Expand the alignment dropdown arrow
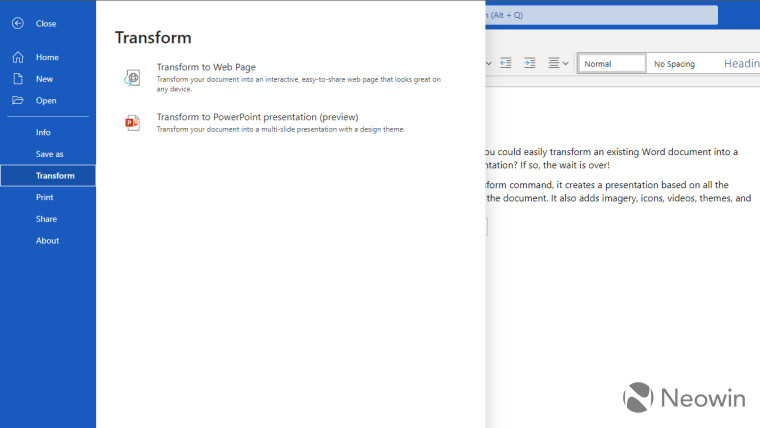Viewport: 760px width, 428px height. pos(566,63)
